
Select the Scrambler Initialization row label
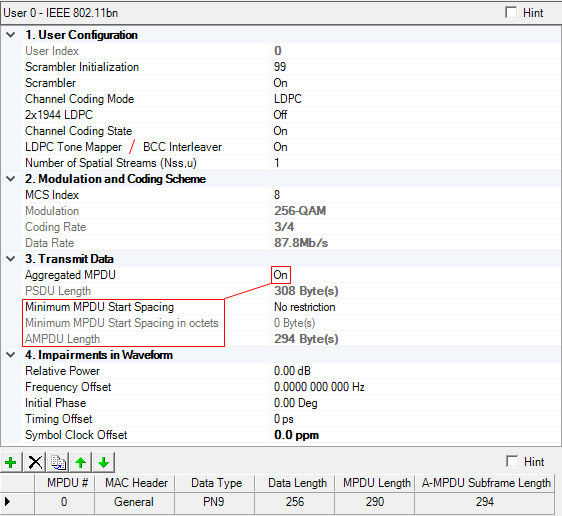[x=82, y=67]
